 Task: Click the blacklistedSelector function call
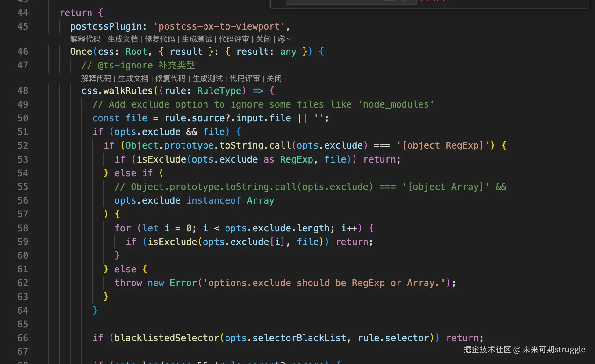(167, 338)
